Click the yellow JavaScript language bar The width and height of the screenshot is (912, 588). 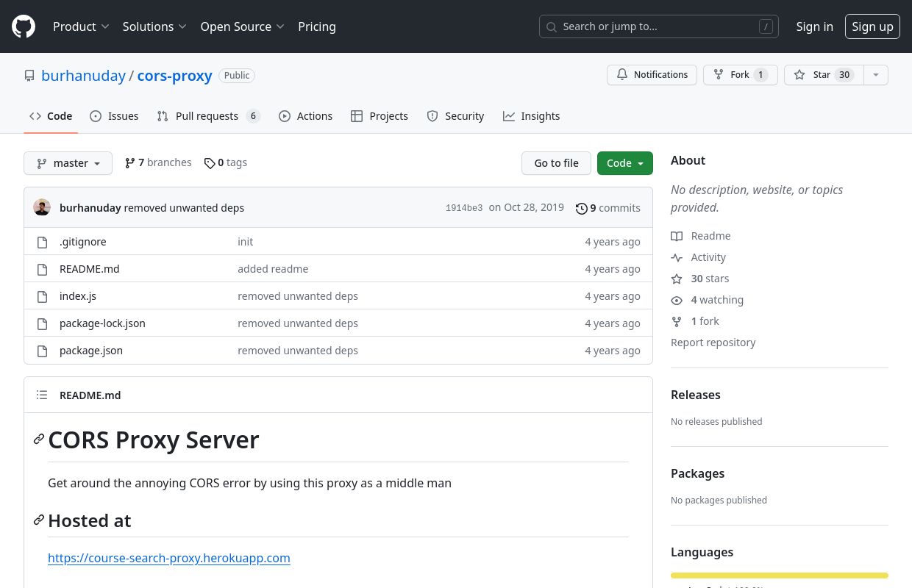tap(780, 576)
